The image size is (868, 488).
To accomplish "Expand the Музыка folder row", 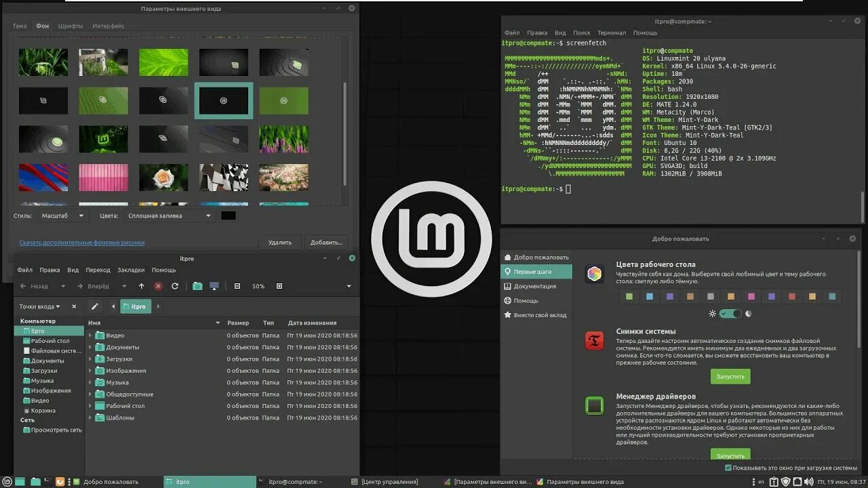I will pos(90,382).
